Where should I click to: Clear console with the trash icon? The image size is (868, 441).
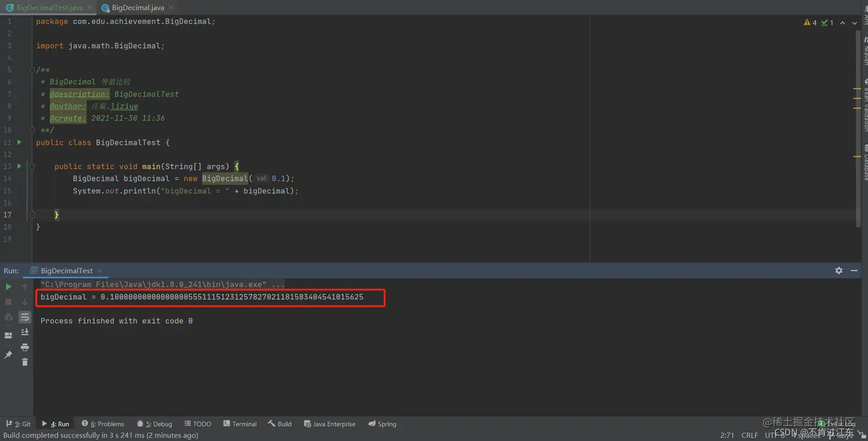coord(25,362)
